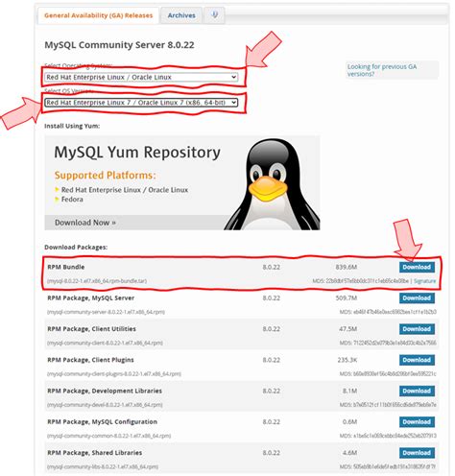Download RPM Package, MySQL Configuration

(x=417, y=422)
